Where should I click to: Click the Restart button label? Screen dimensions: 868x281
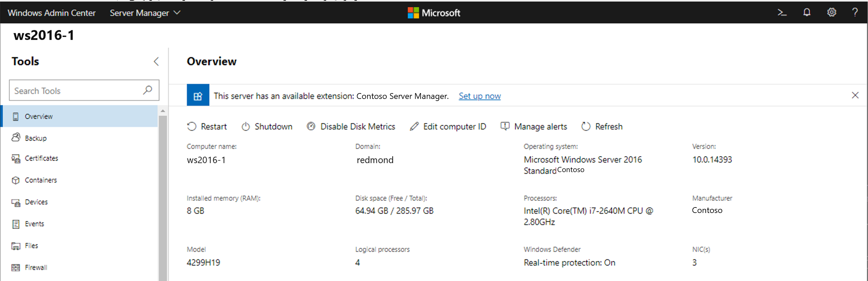point(214,126)
